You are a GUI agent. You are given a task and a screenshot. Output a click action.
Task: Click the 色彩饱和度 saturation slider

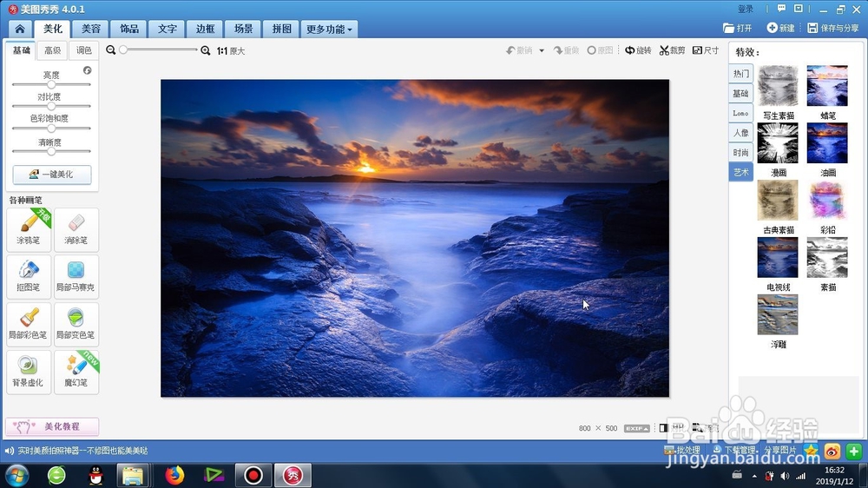click(51, 128)
